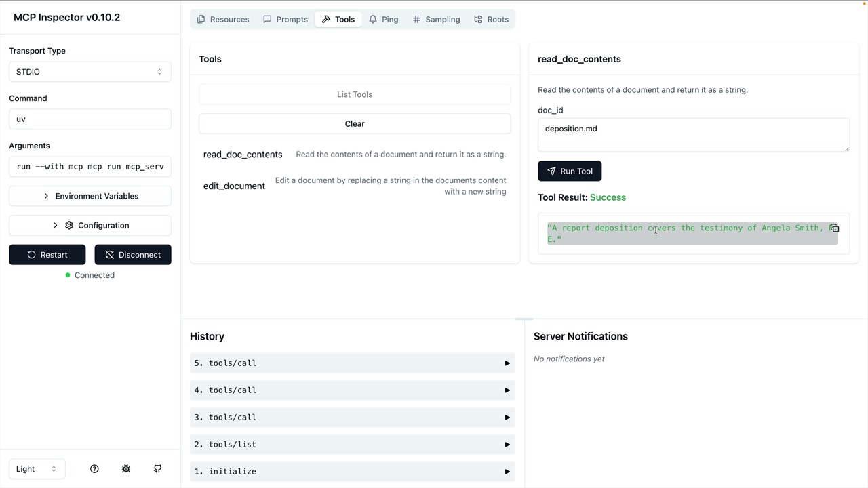This screenshot has width=868, height=488.
Task: Expand the Configuration section
Action: tap(90, 226)
